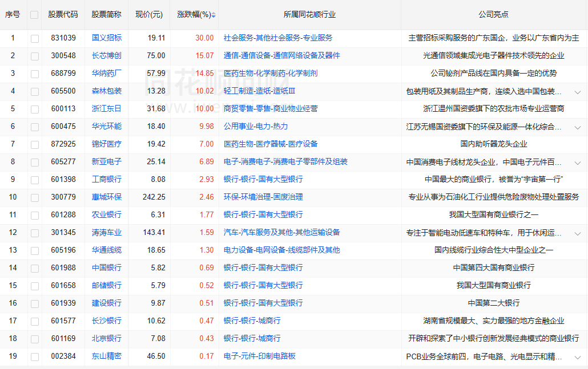Open industry 电力设备-电网设备-线缆部件及其他

(x=281, y=250)
